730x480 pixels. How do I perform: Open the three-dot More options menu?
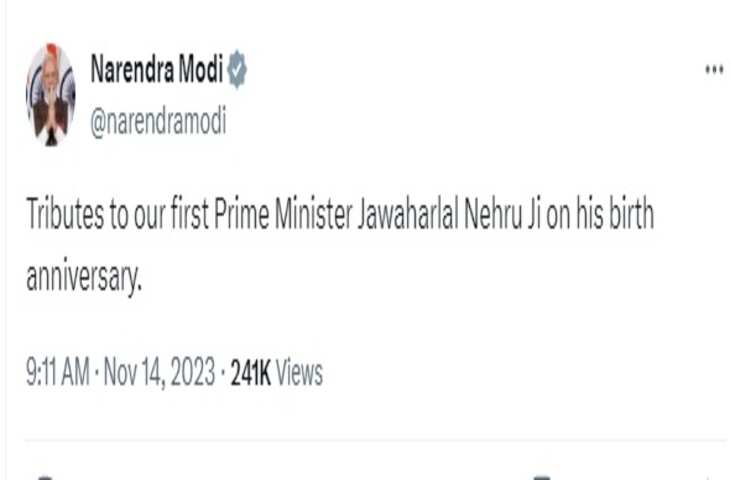point(713,70)
